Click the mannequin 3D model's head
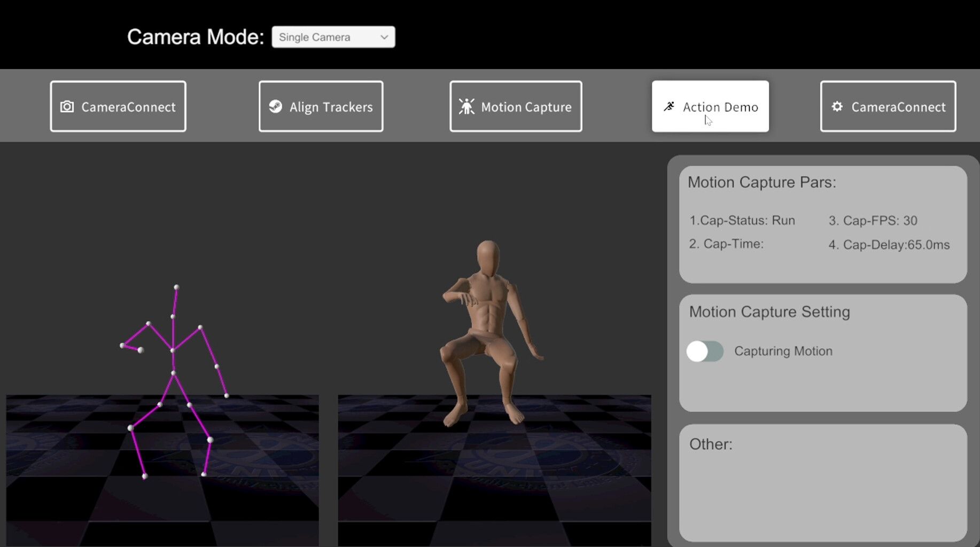 488,257
